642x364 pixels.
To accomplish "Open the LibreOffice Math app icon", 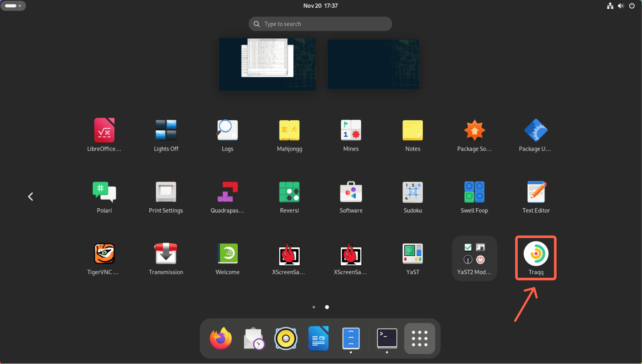I will 104,130.
